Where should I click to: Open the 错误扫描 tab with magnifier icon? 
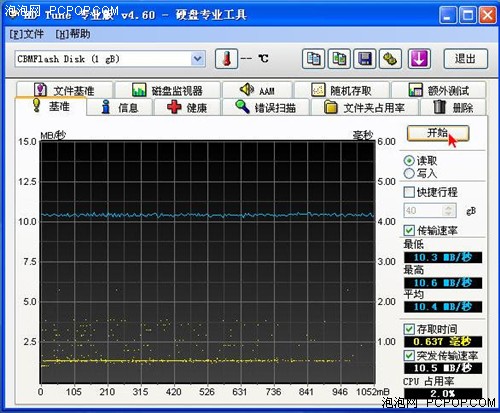point(266,108)
